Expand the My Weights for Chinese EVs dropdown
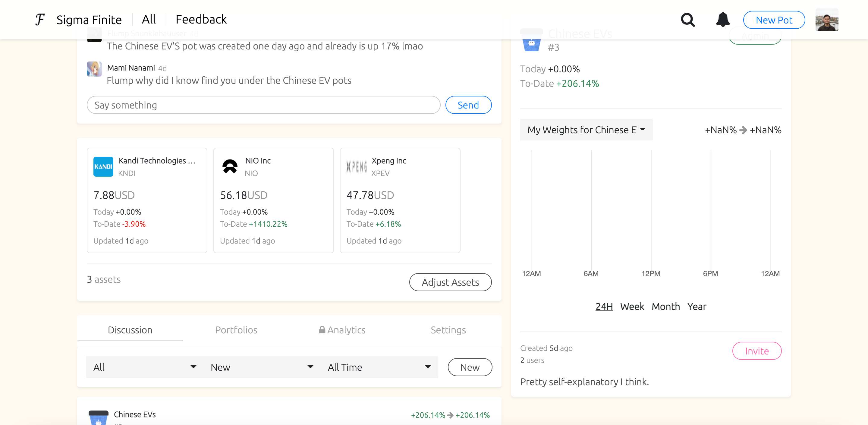This screenshot has width=868, height=425. (x=586, y=130)
